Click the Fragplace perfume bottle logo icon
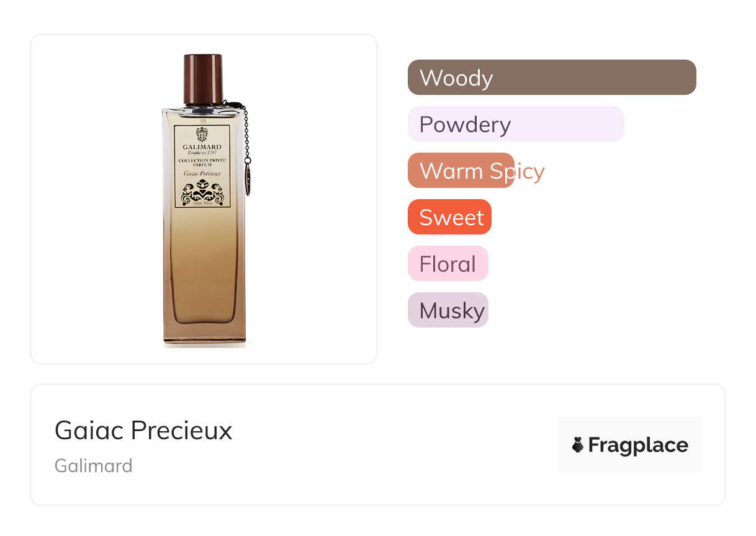This screenshot has height=536, width=756. click(x=578, y=445)
